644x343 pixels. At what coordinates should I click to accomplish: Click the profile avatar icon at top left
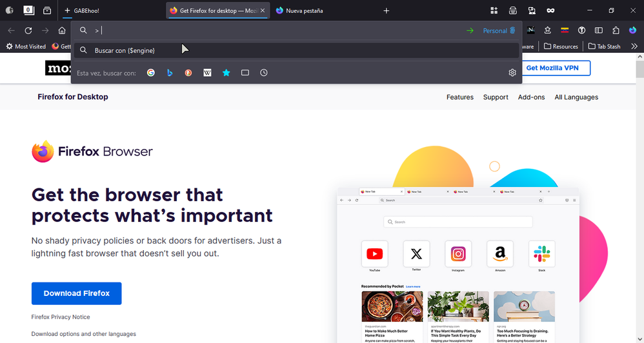[10, 10]
